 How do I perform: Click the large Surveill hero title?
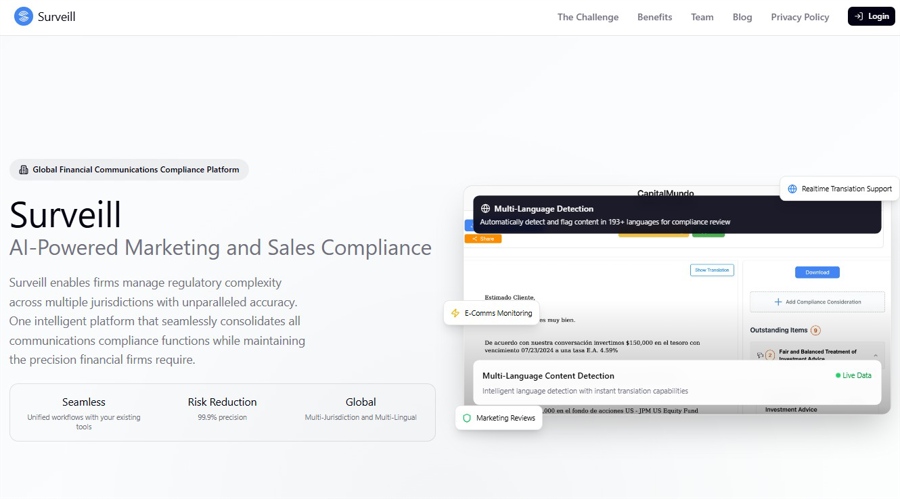pos(65,215)
